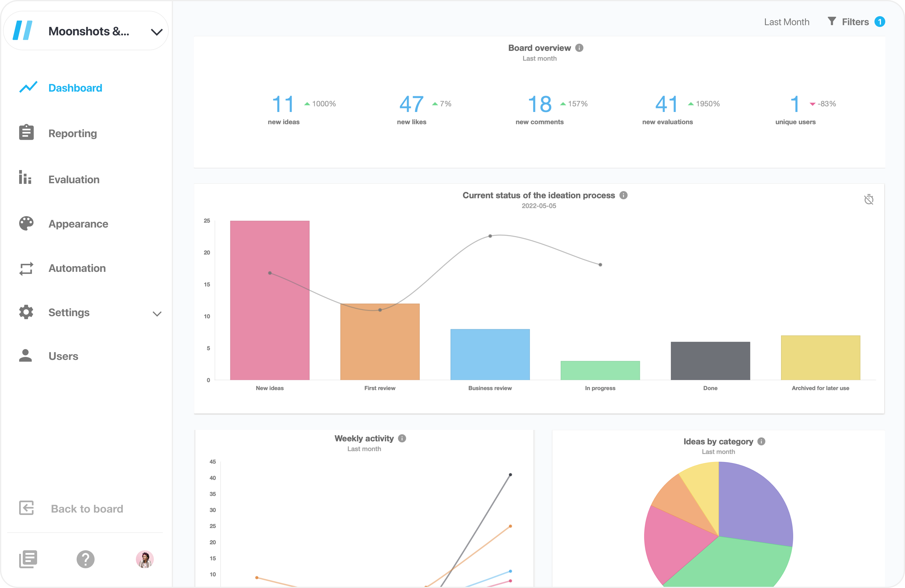Select the Users menu entry

63,356
